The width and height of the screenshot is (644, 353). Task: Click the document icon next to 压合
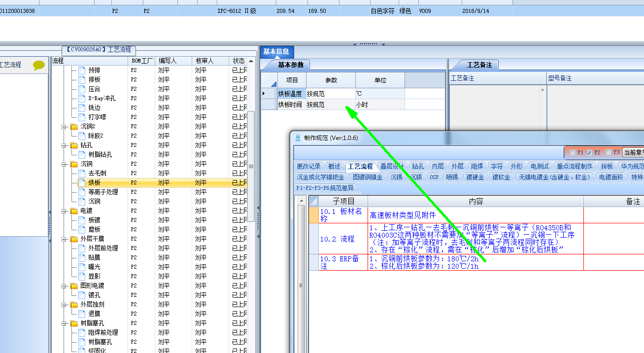click(82, 89)
